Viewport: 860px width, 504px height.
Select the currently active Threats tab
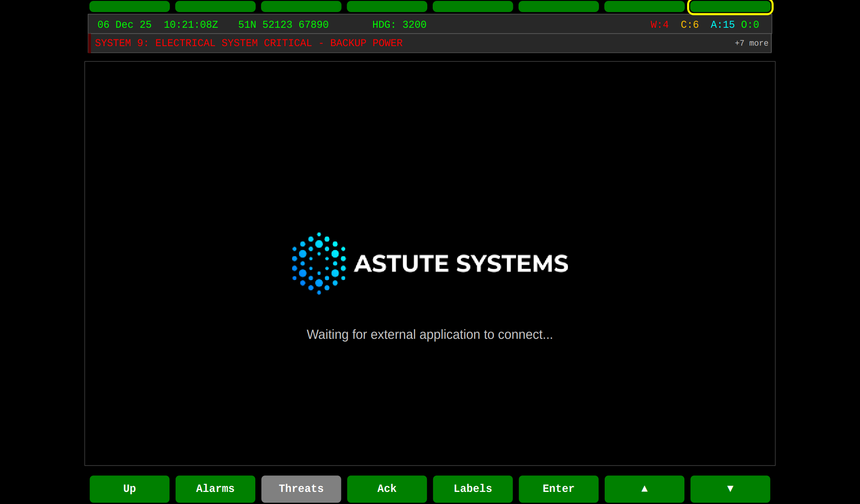pyautogui.click(x=301, y=489)
